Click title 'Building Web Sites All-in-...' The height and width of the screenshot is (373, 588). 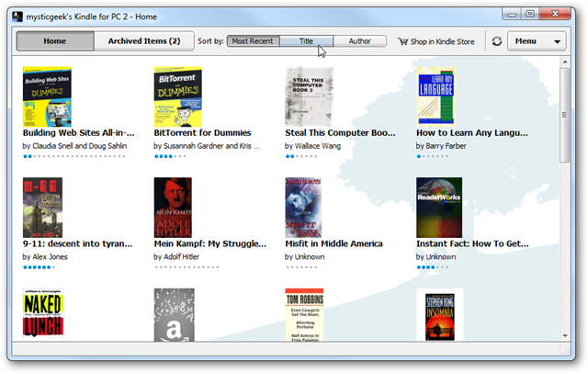point(78,132)
